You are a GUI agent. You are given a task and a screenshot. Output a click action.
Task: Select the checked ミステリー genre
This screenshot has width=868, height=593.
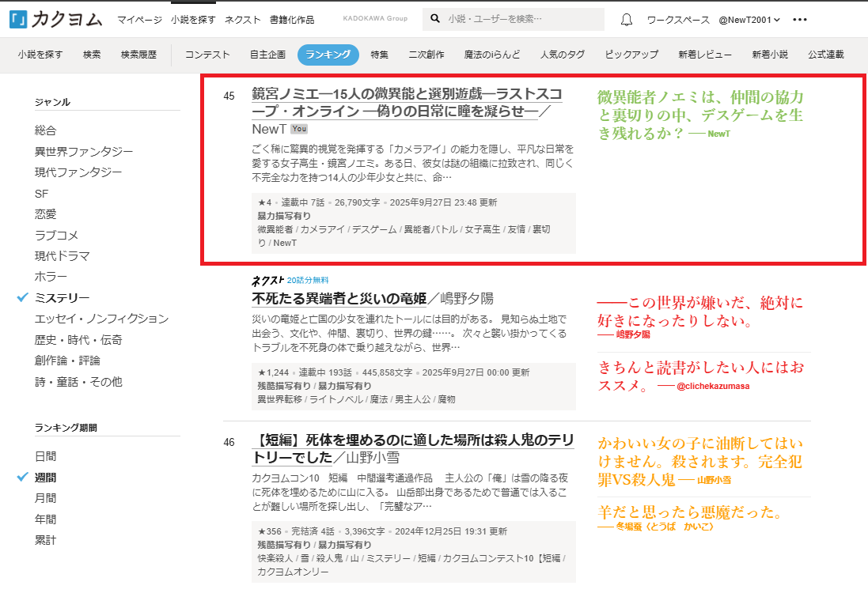(62, 298)
